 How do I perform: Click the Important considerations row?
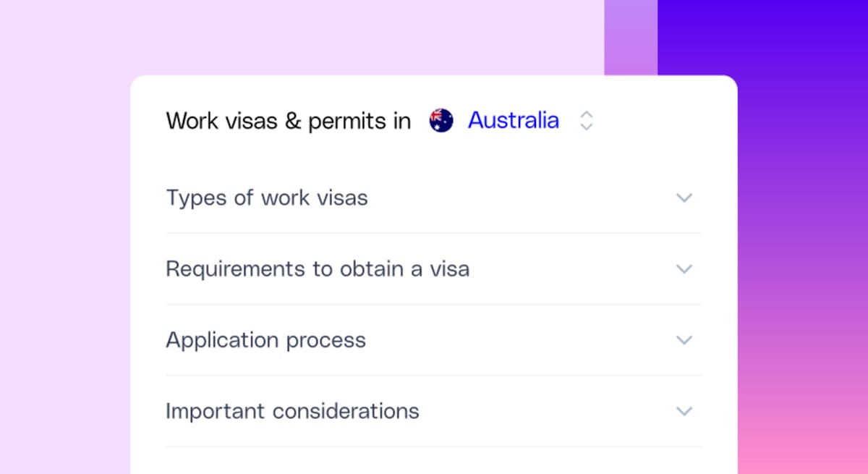(x=292, y=410)
